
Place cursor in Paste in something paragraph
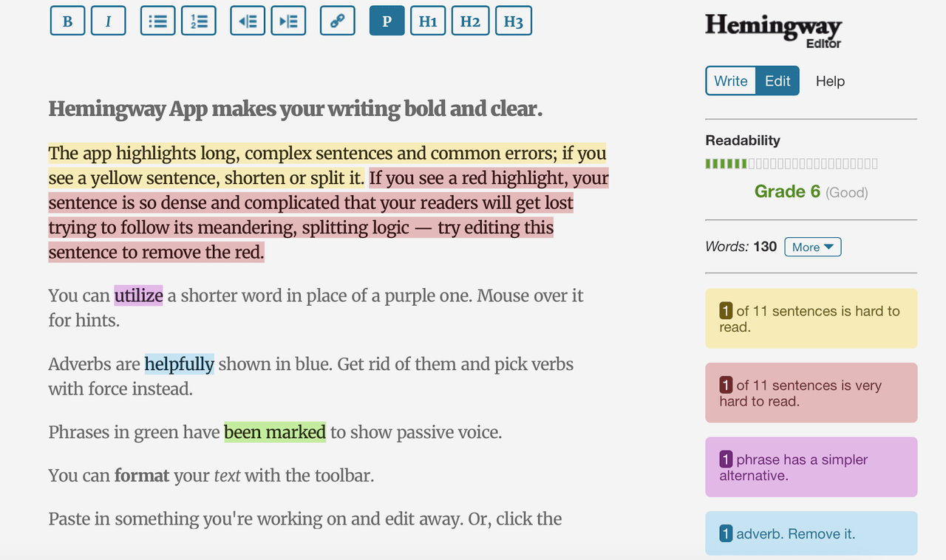point(305,519)
